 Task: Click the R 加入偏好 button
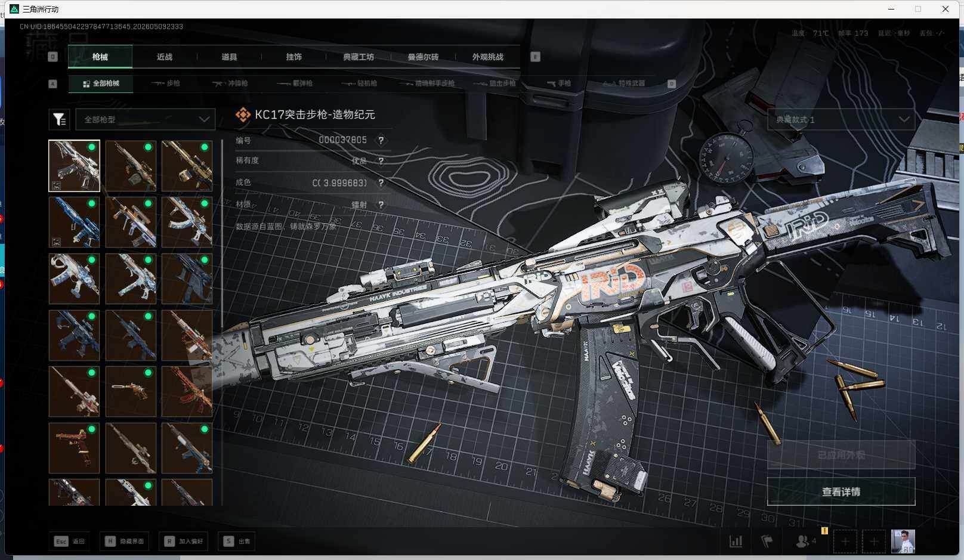[184, 542]
